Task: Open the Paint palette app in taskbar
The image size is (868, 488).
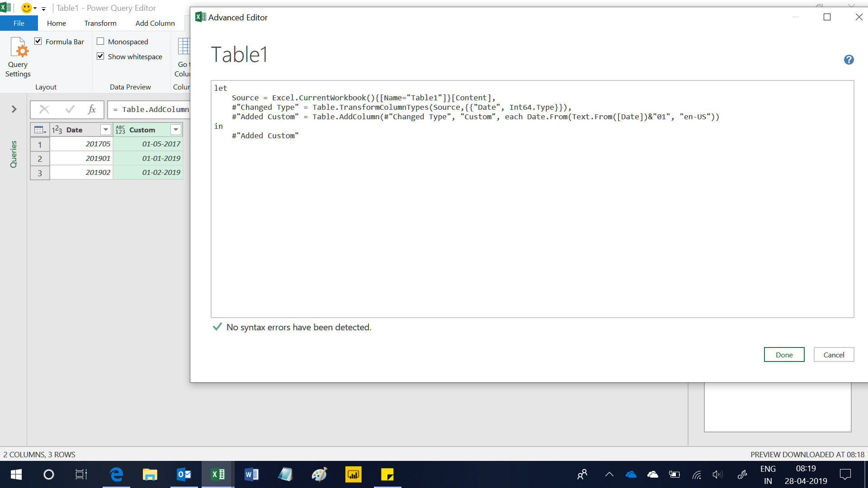Action: coord(319,474)
